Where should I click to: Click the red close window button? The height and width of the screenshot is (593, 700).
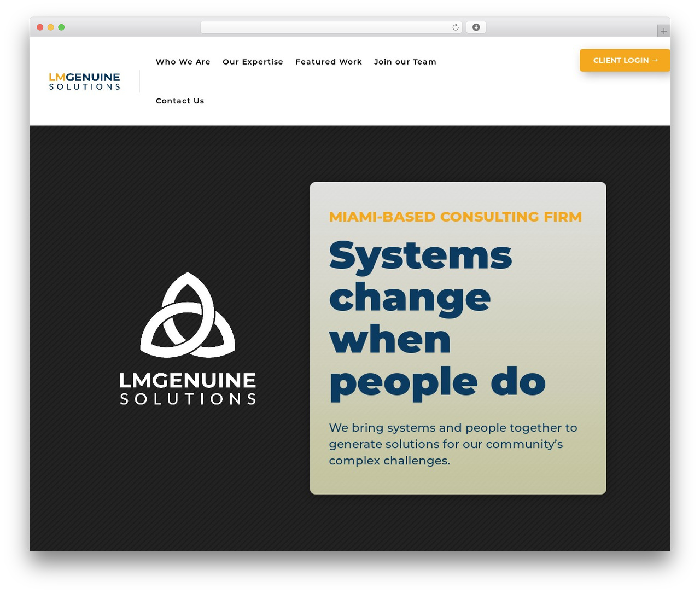pyautogui.click(x=40, y=27)
